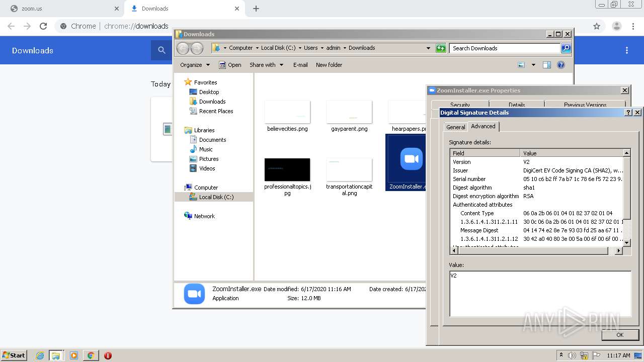Open Network in navigation pane

click(x=204, y=216)
